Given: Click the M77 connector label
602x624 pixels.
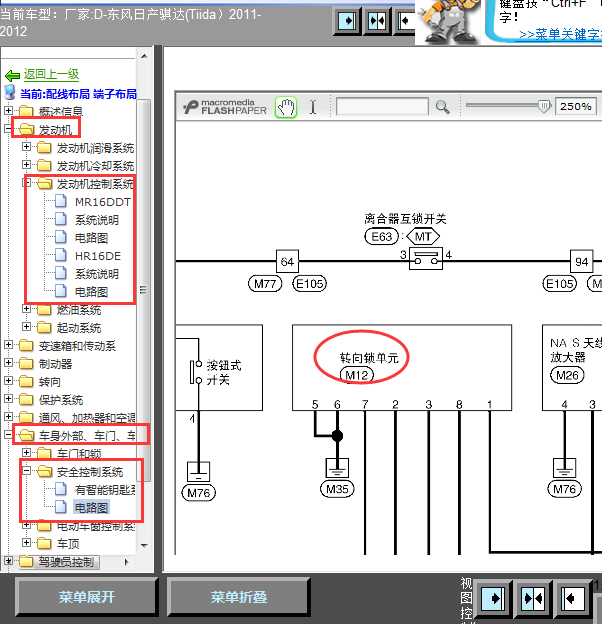Looking at the screenshot, I should tap(265, 284).
